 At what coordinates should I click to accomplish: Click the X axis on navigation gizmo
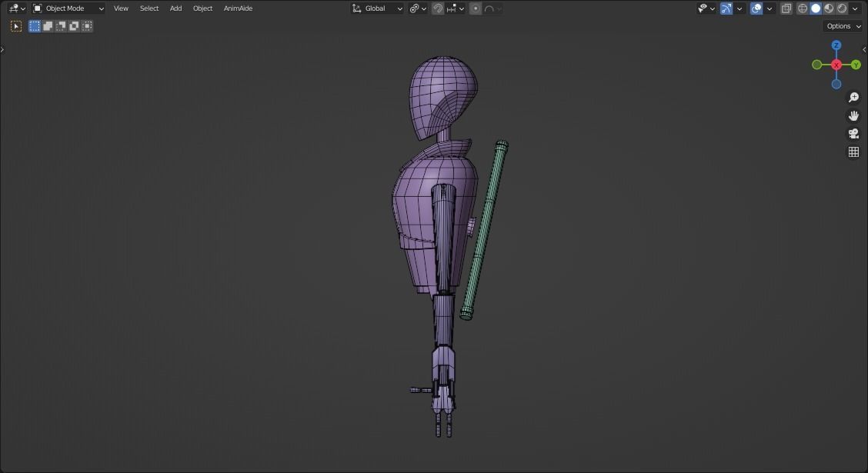pyautogui.click(x=836, y=65)
